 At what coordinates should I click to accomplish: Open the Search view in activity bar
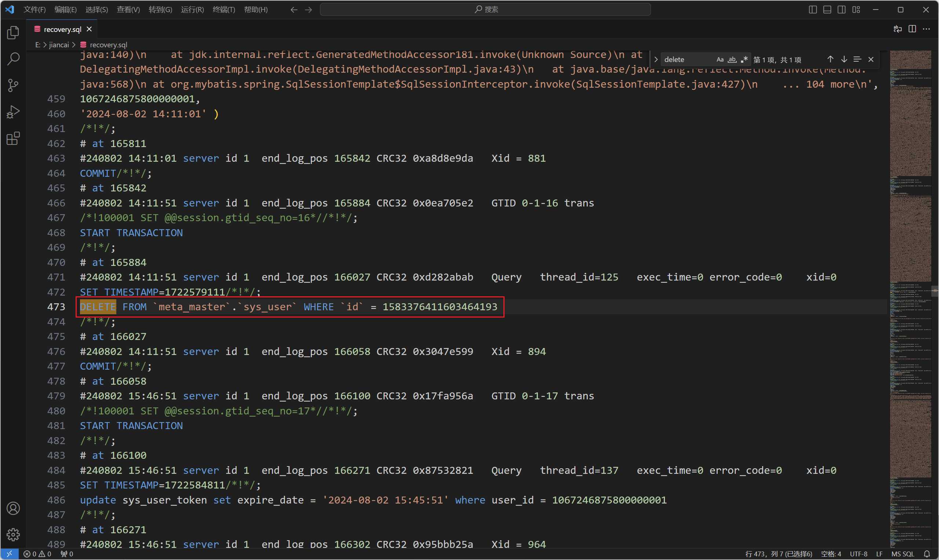tap(13, 59)
